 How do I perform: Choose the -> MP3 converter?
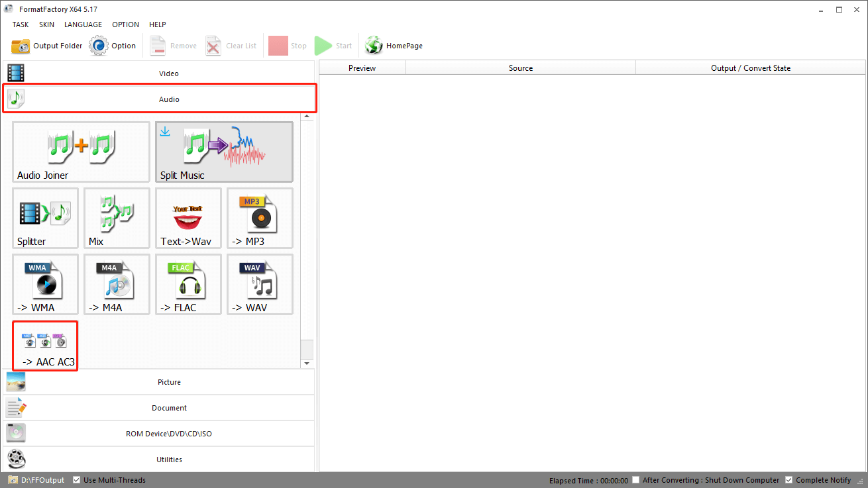(260, 218)
